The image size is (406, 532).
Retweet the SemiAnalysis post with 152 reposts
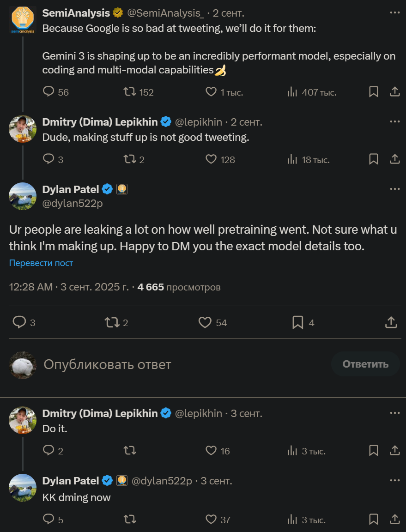pyautogui.click(x=130, y=92)
